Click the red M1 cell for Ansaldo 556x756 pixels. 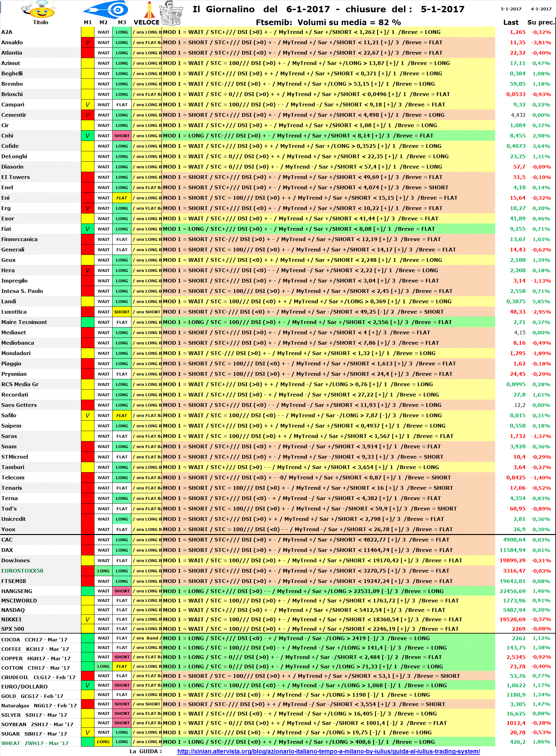88,42
